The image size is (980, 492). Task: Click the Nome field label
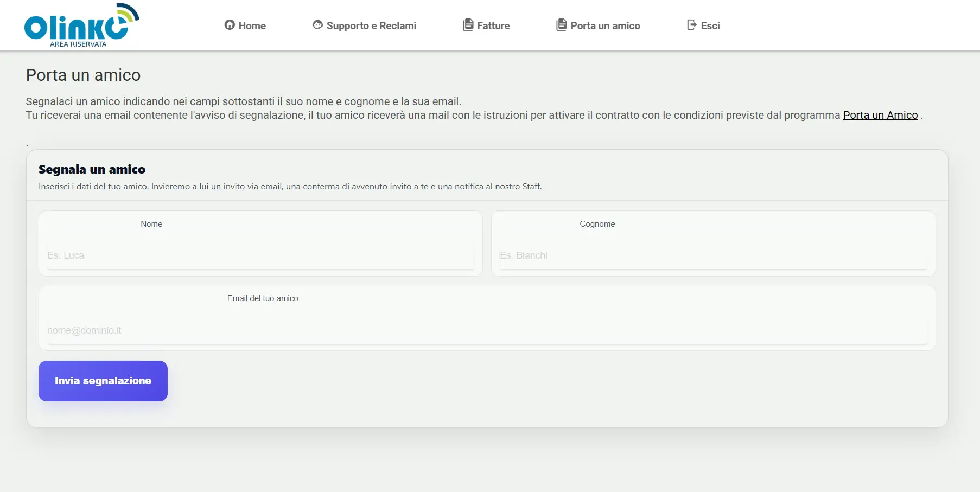[x=151, y=224]
